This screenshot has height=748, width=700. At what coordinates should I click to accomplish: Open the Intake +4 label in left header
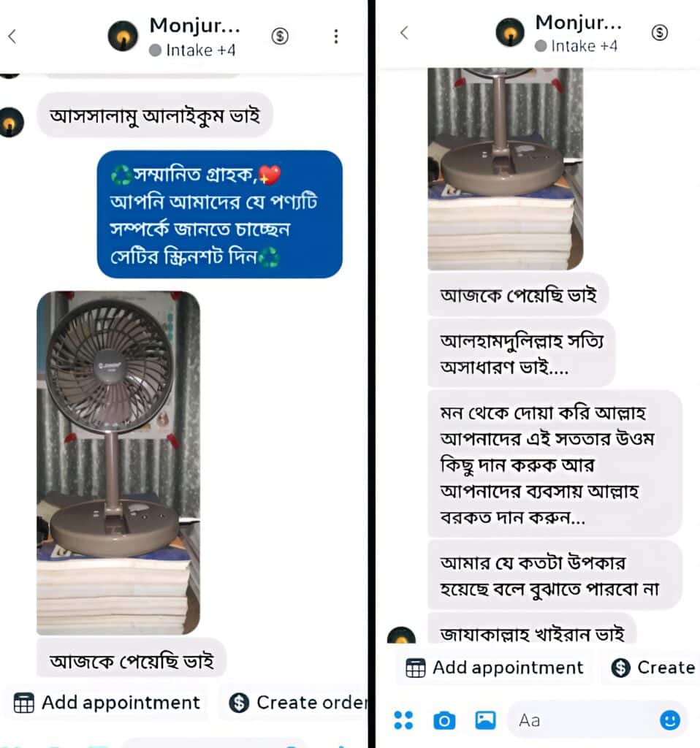(x=192, y=50)
